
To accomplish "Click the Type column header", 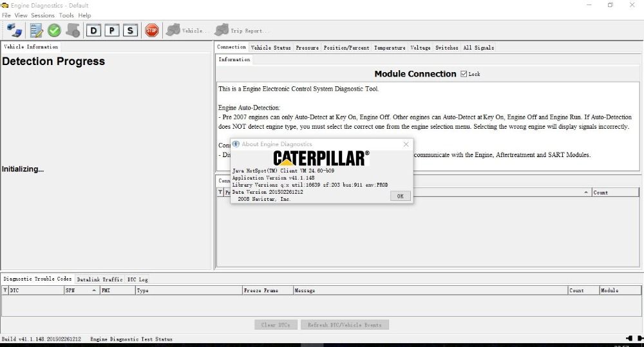I will coord(189,290).
